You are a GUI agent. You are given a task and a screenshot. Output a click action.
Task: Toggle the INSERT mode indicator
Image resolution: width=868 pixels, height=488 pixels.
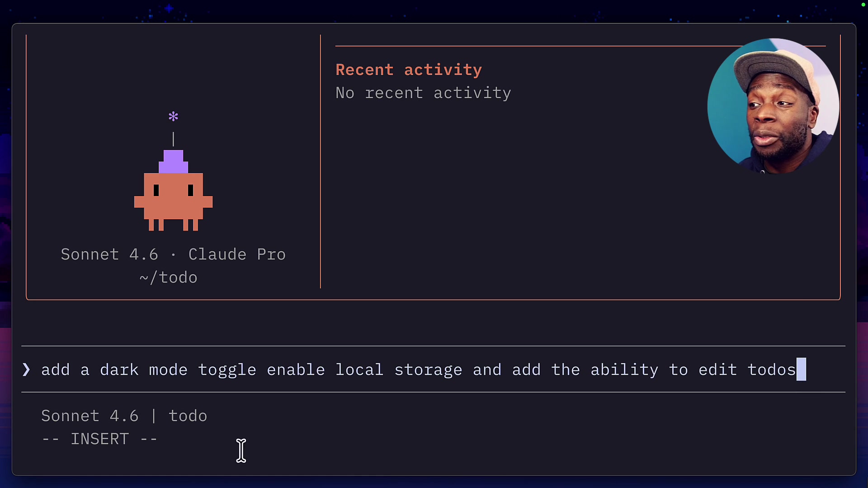pos(99,439)
